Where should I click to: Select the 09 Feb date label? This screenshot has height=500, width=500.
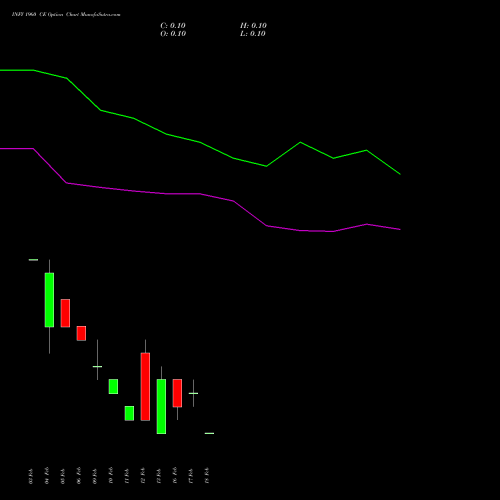click(95, 476)
